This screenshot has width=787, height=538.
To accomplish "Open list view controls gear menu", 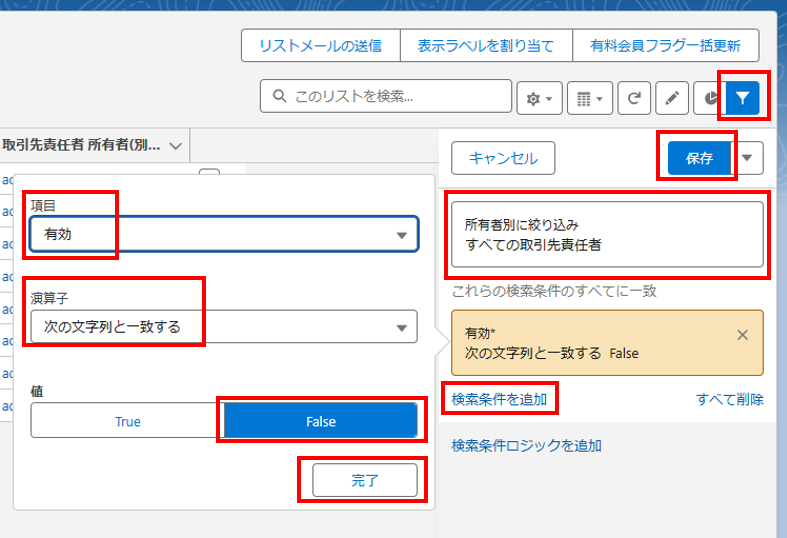I will (539, 98).
